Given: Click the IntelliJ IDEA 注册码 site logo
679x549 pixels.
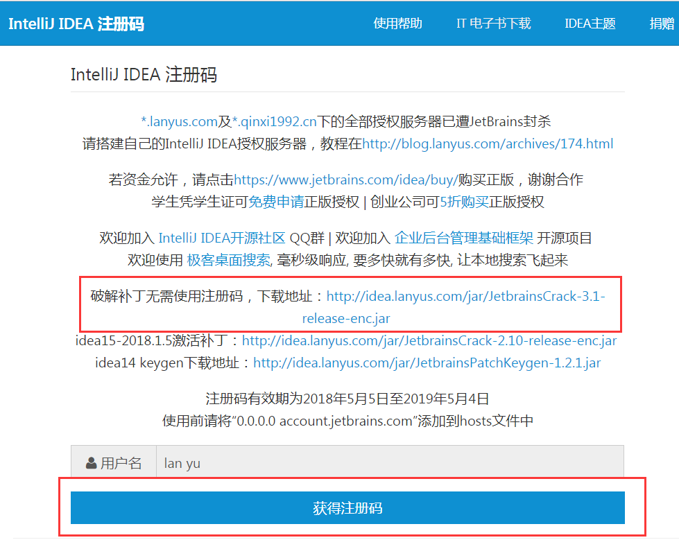Looking at the screenshot, I should (x=76, y=23).
